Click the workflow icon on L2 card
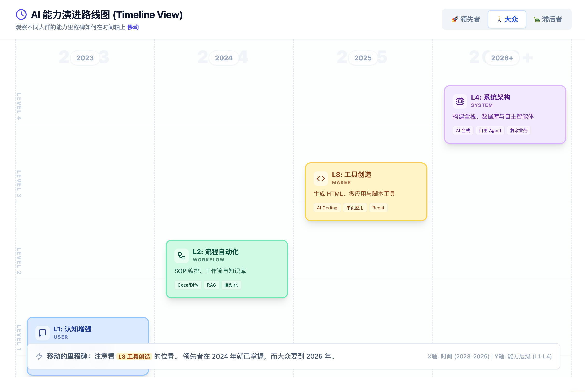 [182, 256]
